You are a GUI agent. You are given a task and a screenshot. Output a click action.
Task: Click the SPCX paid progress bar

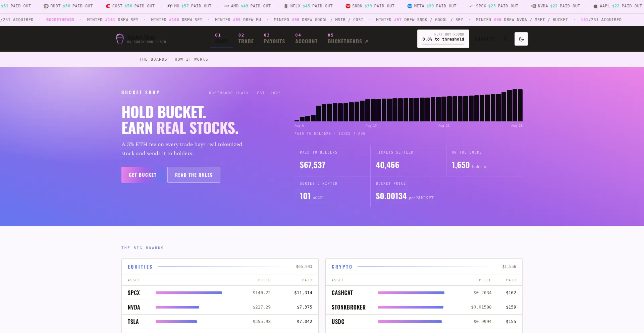click(189, 293)
